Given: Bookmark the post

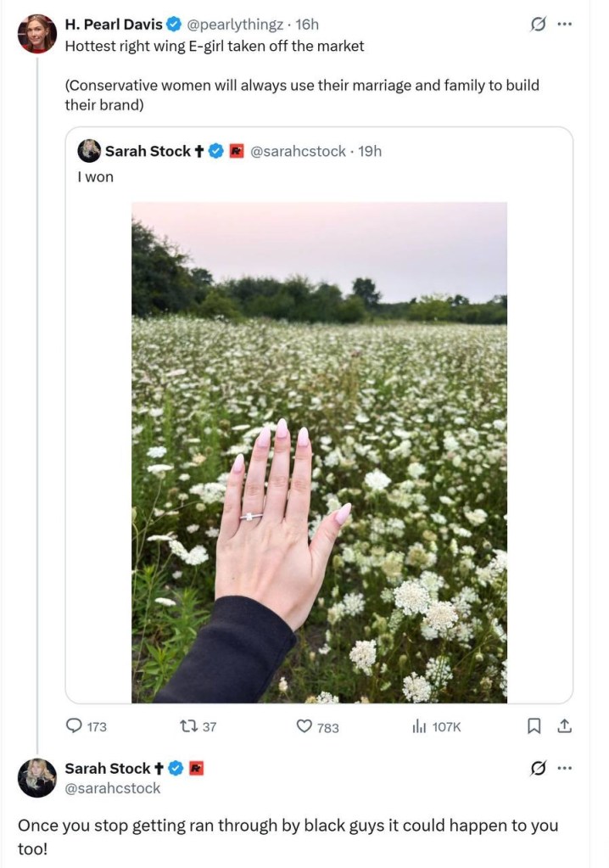Looking at the screenshot, I should 534,726.
